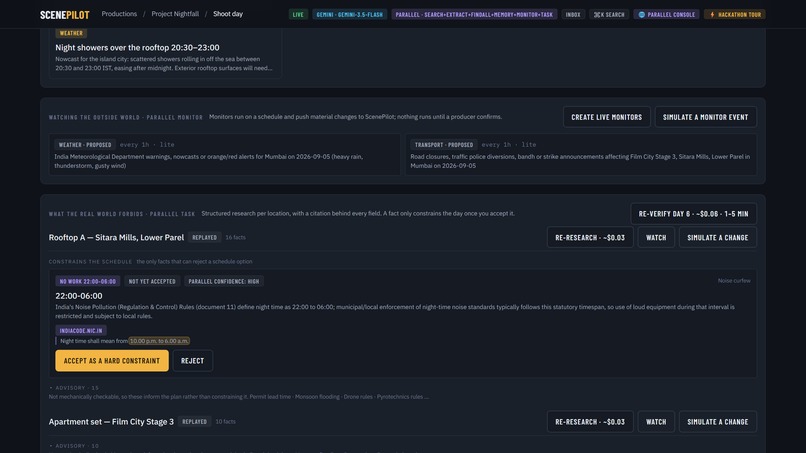Screen dimensions: 806x453
Task: Click the Parallel search+extract capabilities badge
Action: [x=474, y=14]
